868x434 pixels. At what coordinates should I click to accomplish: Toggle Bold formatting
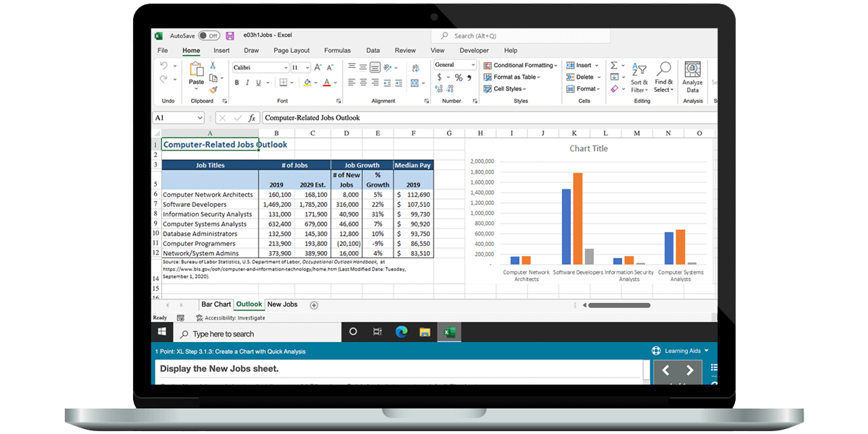pyautogui.click(x=237, y=82)
